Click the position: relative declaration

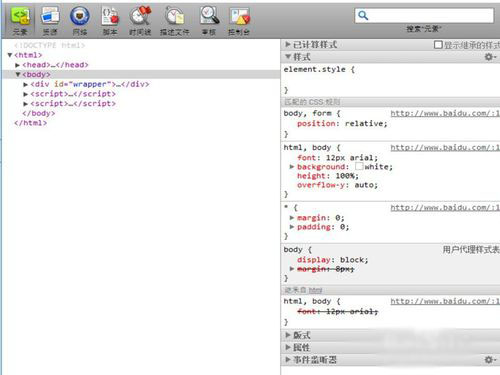click(342, 124)
